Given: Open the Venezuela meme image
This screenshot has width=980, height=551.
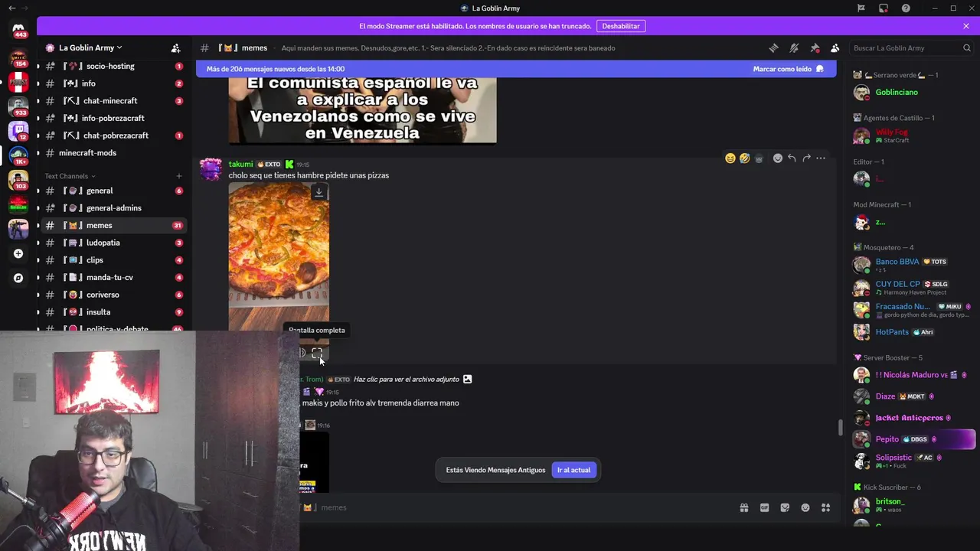Looking at the screenshot, I should (362, 110).
